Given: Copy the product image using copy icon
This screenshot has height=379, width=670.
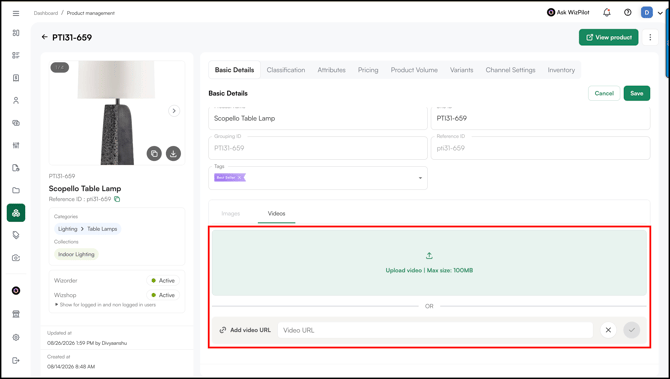Looking at the screenshot, I should point(154,153).
